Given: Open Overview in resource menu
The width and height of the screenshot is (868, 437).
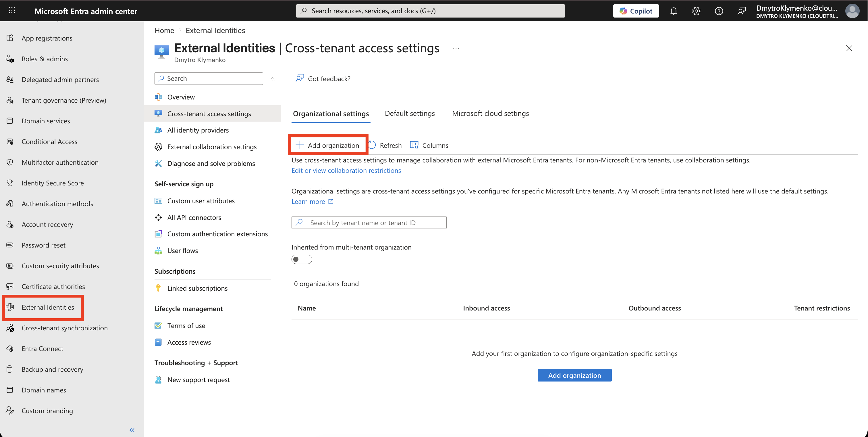Looking at the screenshot, I should (x=181, y=97).
